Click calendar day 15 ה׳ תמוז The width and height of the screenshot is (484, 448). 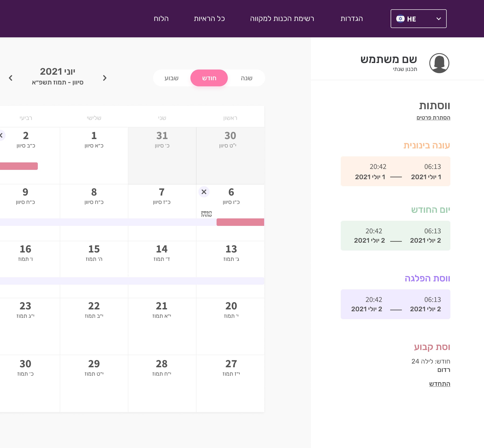[x=94, y=253]
